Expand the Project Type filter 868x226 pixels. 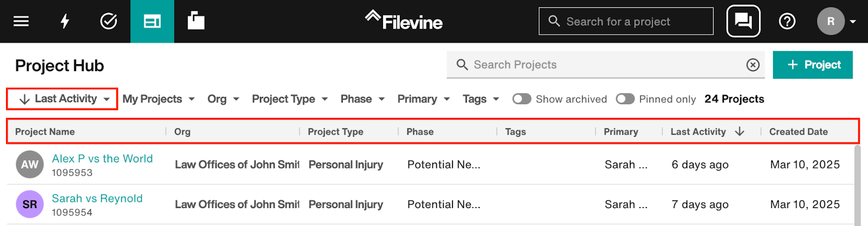point(290,99)
